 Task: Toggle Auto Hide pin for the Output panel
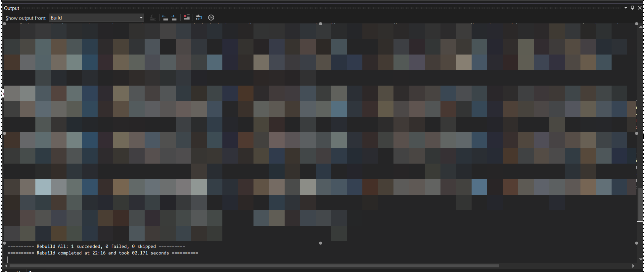point(632,8)
